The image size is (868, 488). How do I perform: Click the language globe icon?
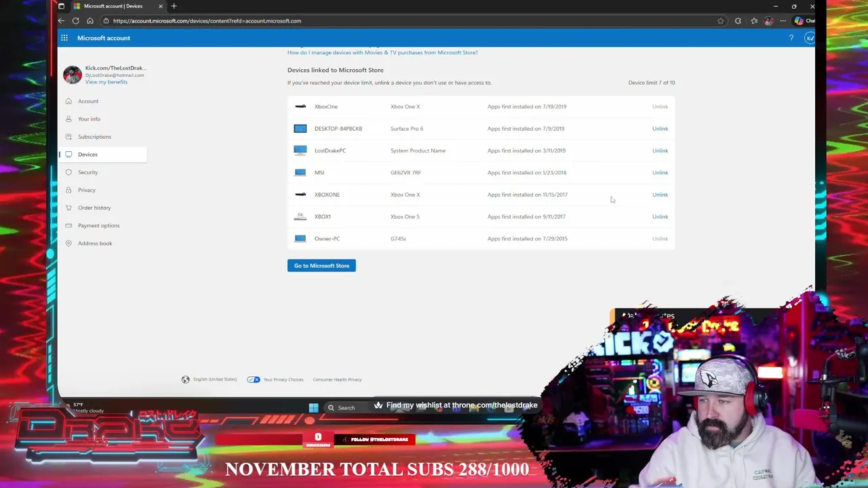tap(185, 380)
